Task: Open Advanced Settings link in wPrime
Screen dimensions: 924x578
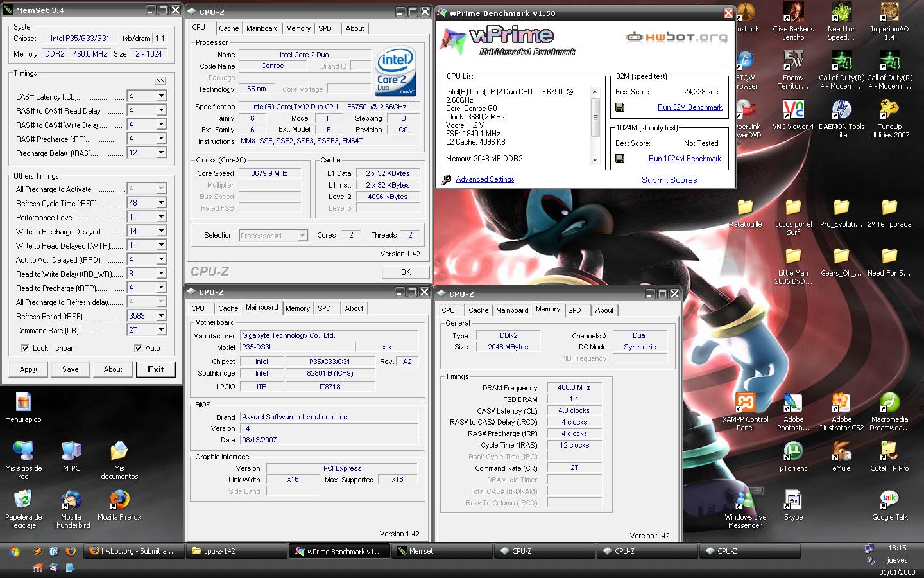Action: (485, 179)
